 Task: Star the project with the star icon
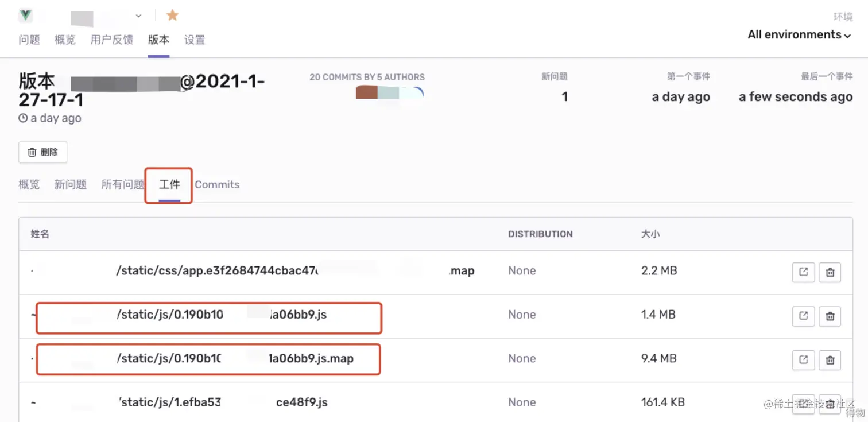pos(172,15)
